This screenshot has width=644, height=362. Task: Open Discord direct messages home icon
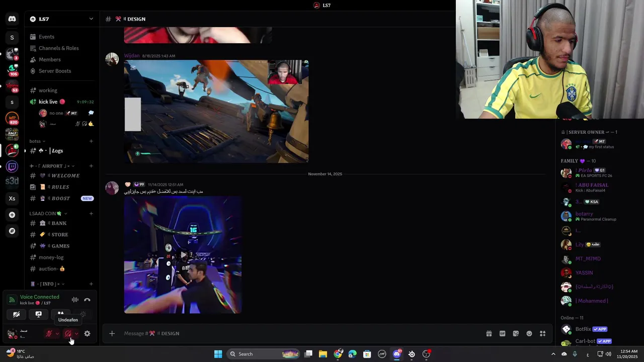12,19
